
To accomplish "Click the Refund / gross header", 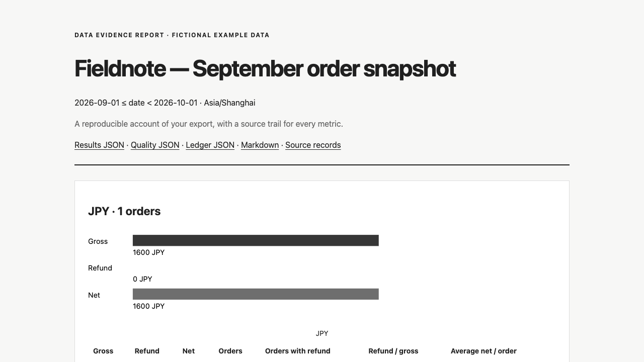I will pyautogui.click(x=393, y=351).
